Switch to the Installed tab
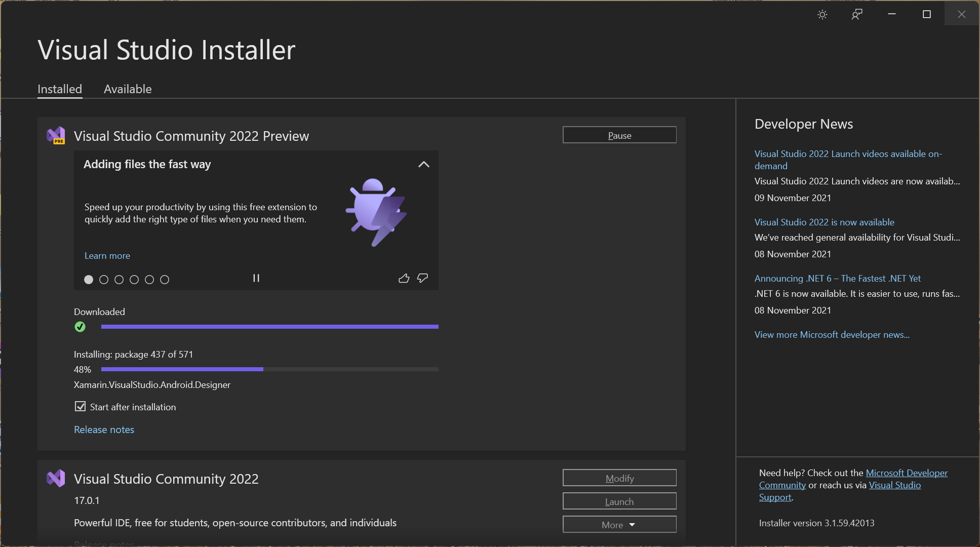Screen dimensions: 980x547 [60, 89]
